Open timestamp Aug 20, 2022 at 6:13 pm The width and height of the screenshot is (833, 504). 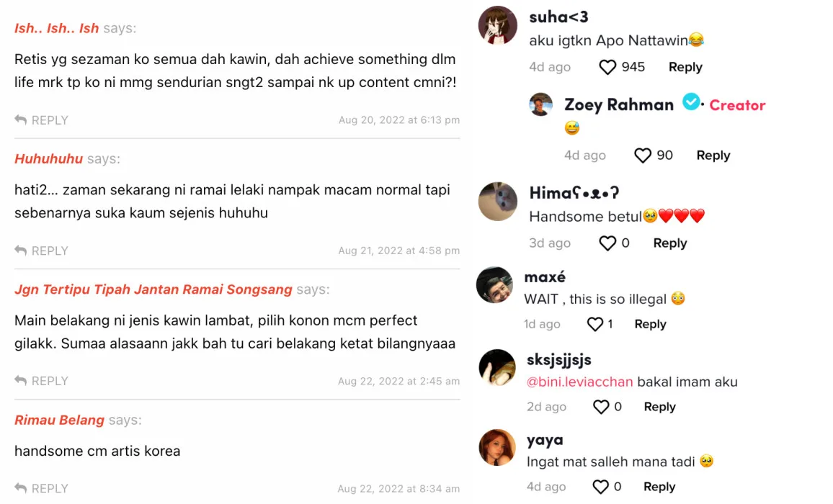coord(399,120)
